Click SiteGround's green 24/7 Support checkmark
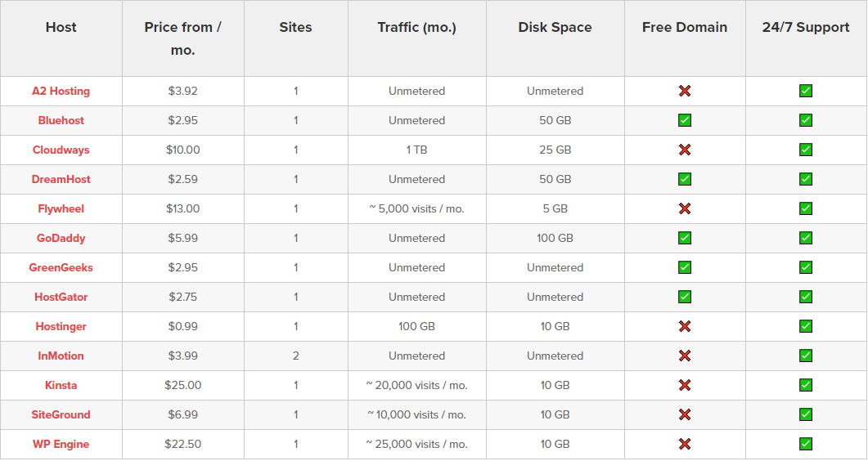Image resolution: width=868 pixels, height=461 pixels. pos(806,414)
